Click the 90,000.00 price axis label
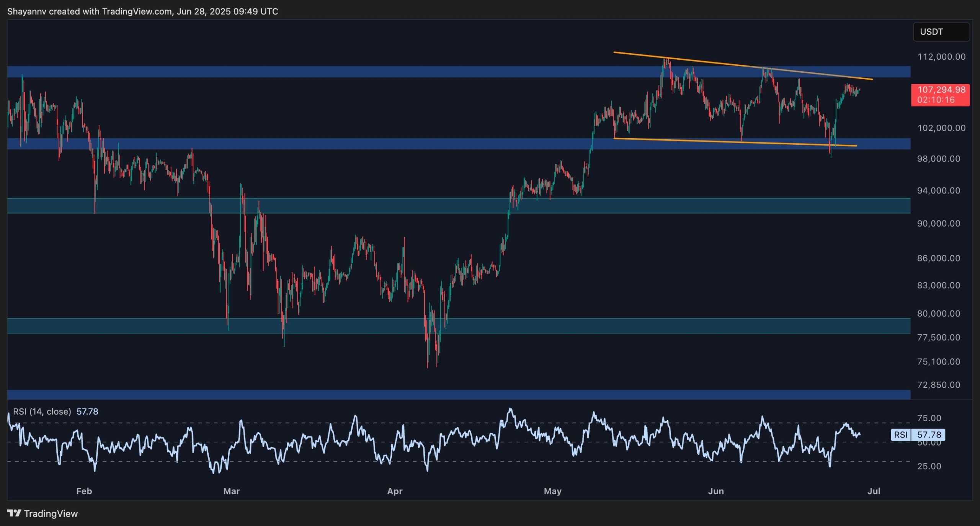The image size is (980, 526). tap(938, 224)
